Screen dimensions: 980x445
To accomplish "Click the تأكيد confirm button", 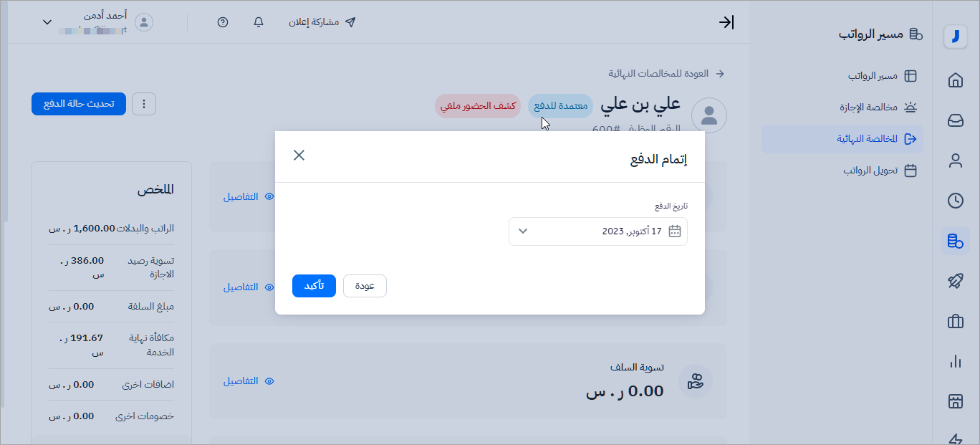I will (x=314, y=286).
